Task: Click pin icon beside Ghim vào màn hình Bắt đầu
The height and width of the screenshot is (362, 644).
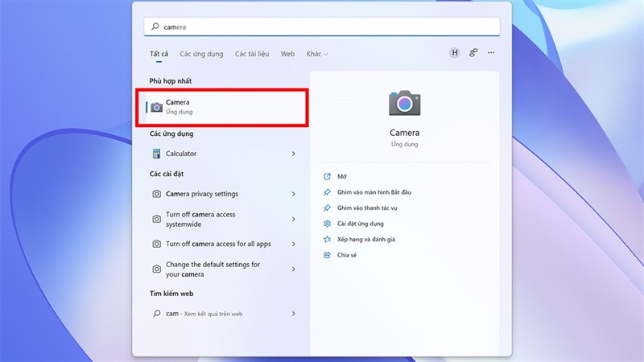Action: click(327, 192)
